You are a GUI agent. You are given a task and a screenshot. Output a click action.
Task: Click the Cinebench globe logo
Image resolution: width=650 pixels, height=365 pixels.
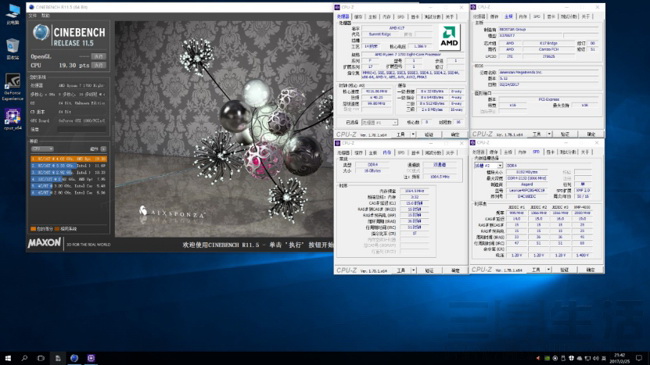pyautogui.click(x=41, y=32)
